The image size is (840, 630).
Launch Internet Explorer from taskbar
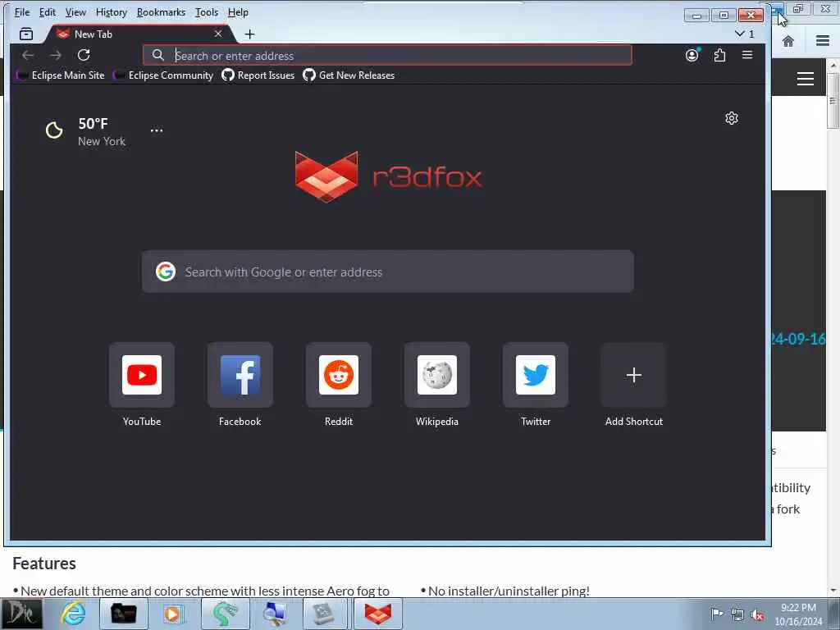[73, 614]
